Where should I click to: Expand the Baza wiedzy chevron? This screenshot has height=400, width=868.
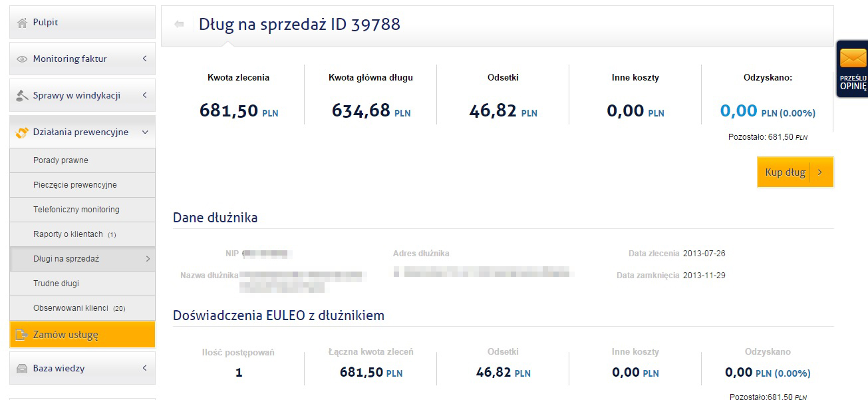coord(144,368)
